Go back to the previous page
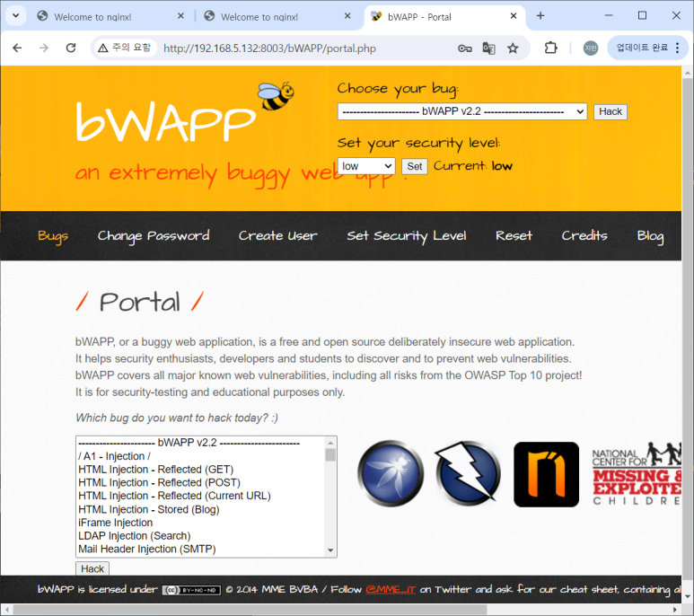This screenshot has width=694, height=616. 17,48
